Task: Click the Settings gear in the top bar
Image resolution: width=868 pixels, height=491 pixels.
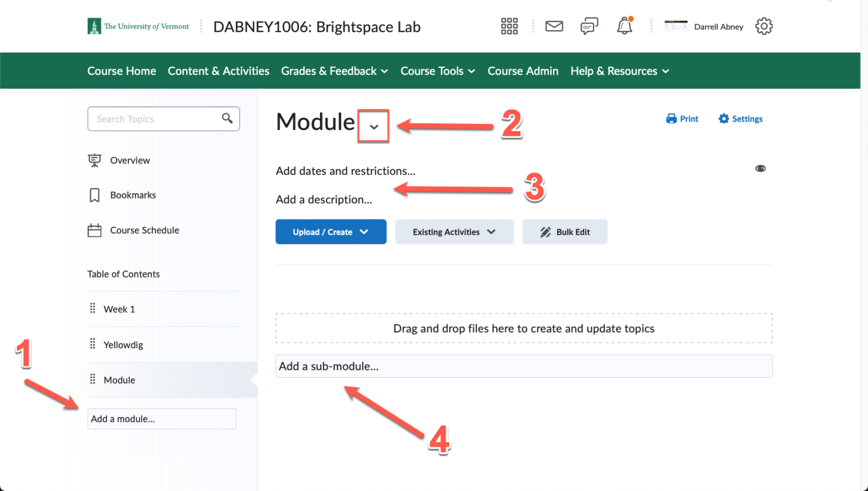Action: [x=764, y=26]
